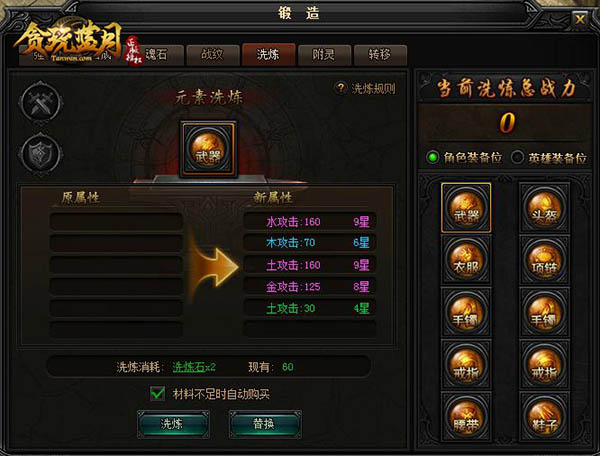Select the crossed swords attack icon

coord(40,103)
